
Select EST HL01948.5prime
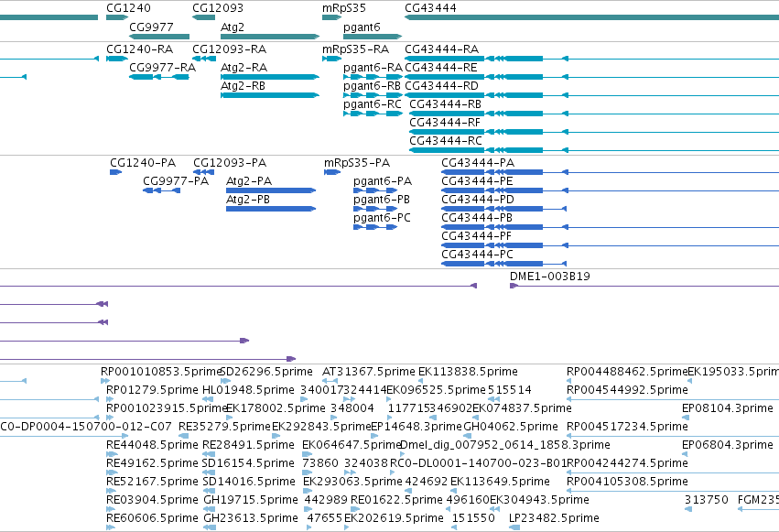point(208,399)
